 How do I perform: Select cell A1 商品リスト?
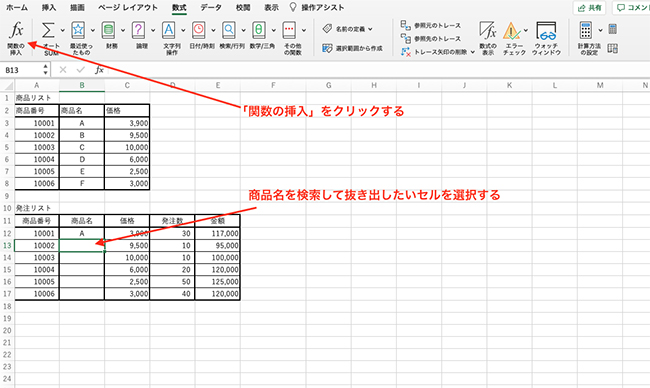37,98
